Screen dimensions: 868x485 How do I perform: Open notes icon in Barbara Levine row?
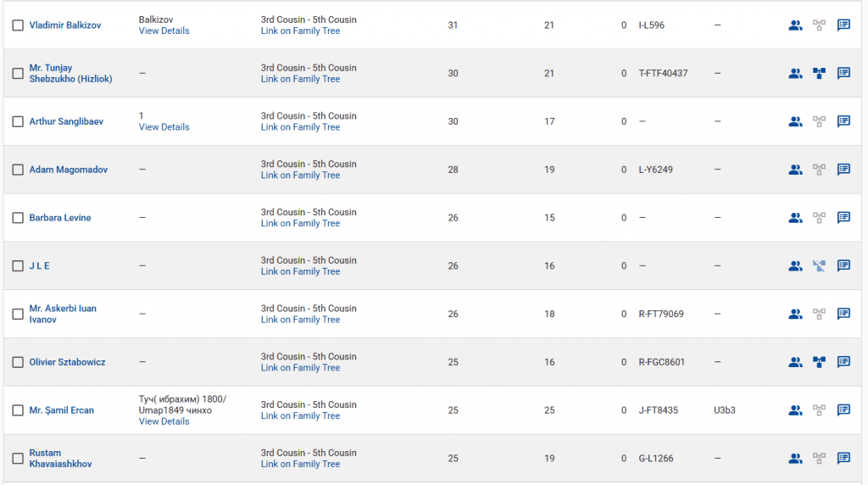tap(843, 218)
